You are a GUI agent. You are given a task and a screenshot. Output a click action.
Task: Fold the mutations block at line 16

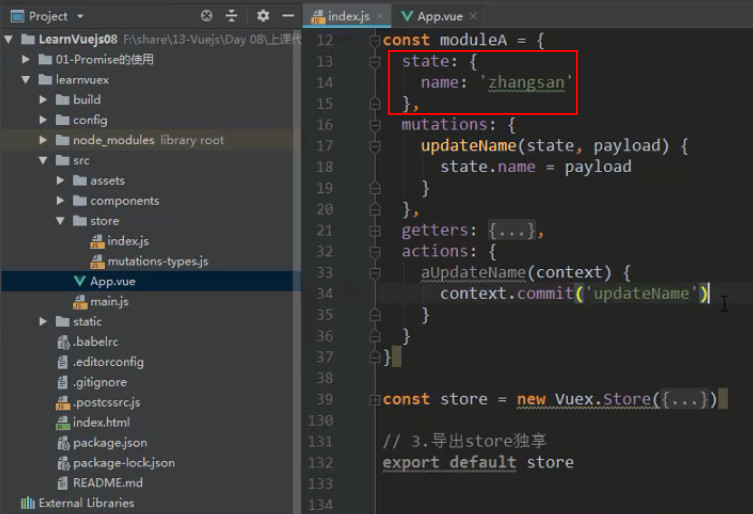pyautogui.click(x=375, y=125)
